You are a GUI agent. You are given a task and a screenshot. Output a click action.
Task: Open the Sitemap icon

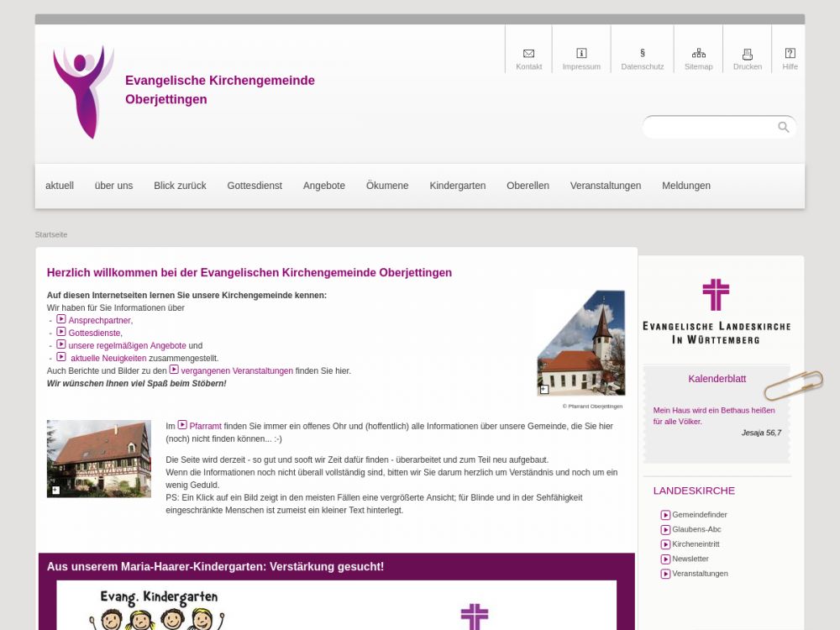point(698,53)
